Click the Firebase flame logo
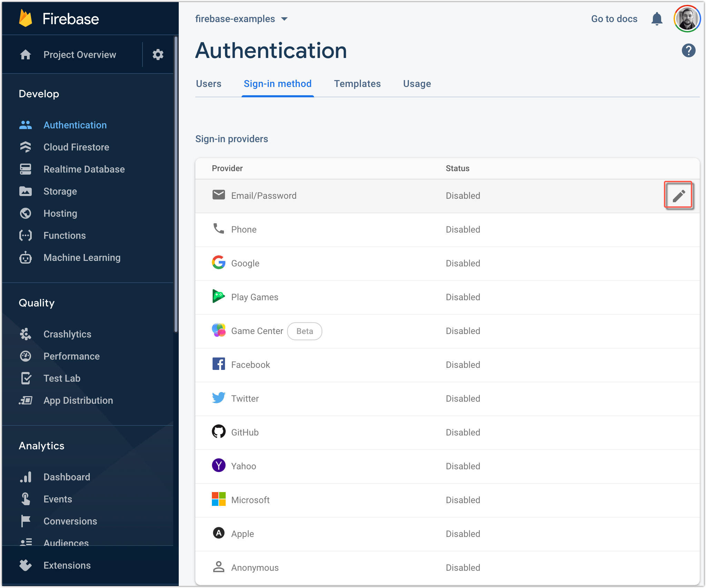Image resolution: width=706 pixels, height=588 pixels. tap(26, 18)
